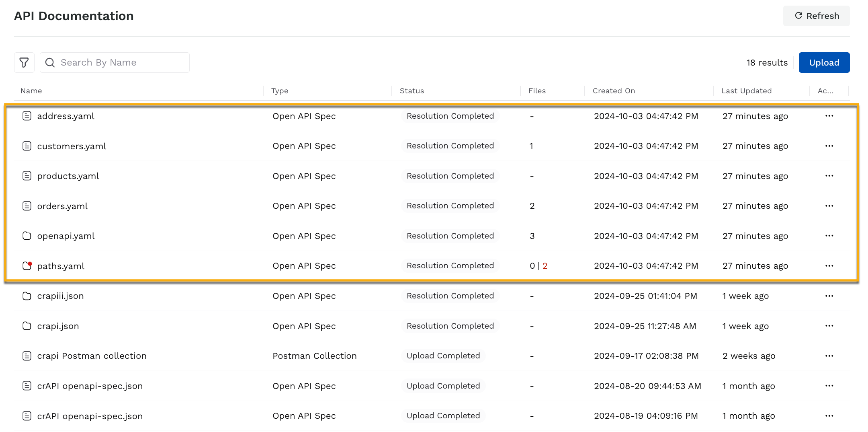Image resolution: width=868 pixels, height=432 pixels.
Task: Open paths.yaml by its name
Action: 61,266
